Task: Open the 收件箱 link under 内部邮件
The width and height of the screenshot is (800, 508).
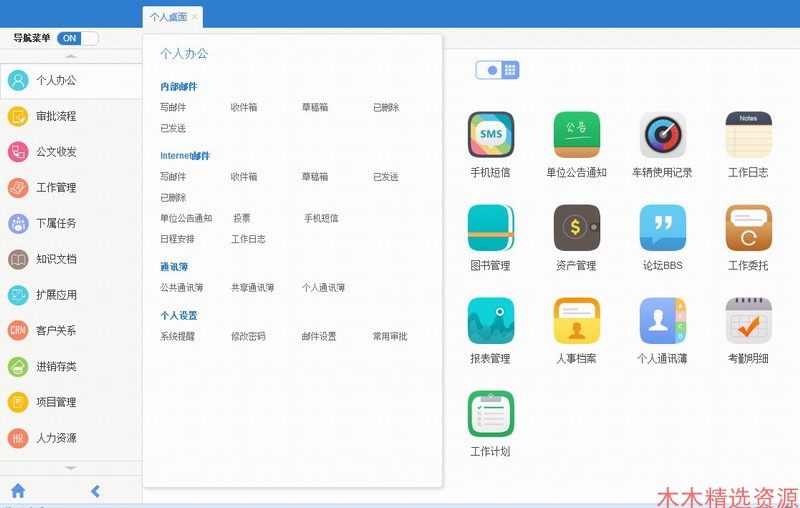Action: pos(244,107)
